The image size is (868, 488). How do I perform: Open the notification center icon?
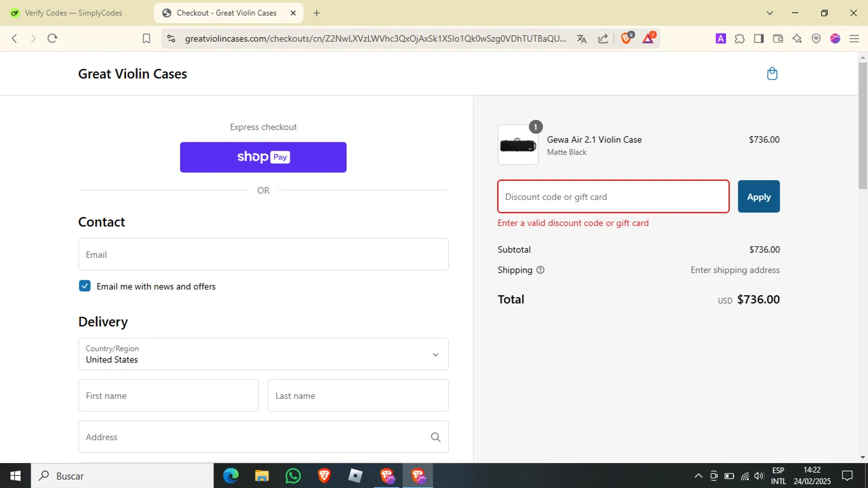(847, 476)
